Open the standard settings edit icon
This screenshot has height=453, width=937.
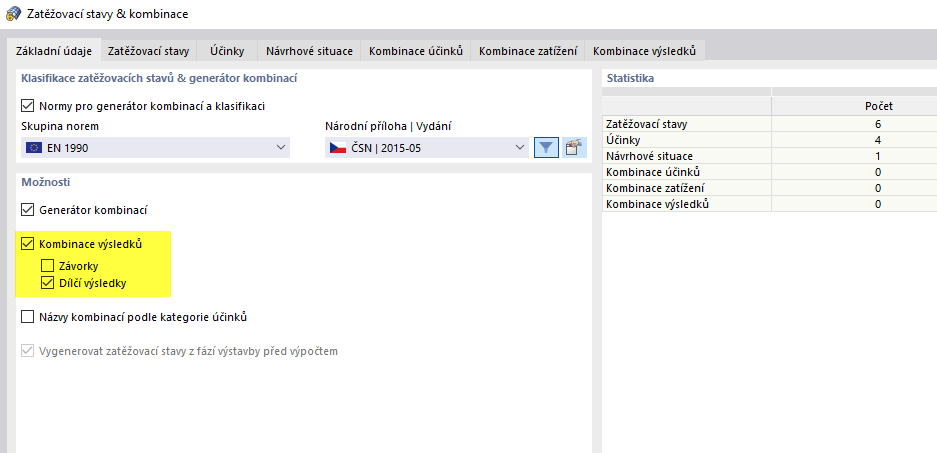pyautogui.click(x=574, y=148)
